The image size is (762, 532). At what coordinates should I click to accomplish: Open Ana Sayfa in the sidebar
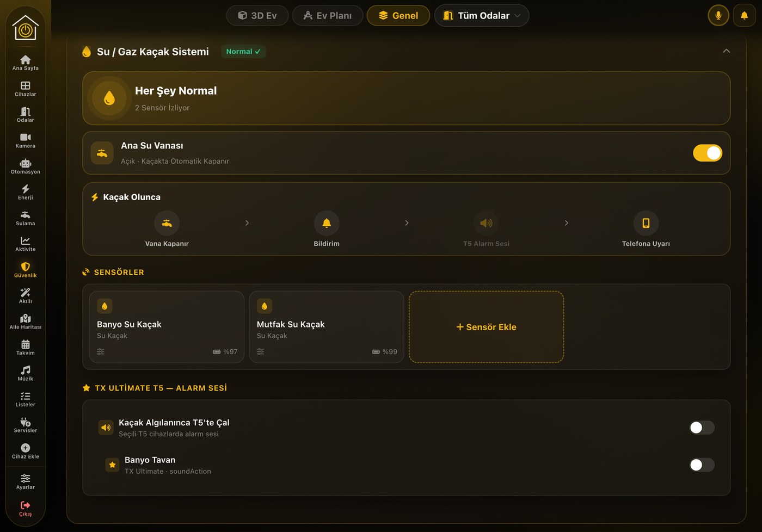(x=25, y=63)
